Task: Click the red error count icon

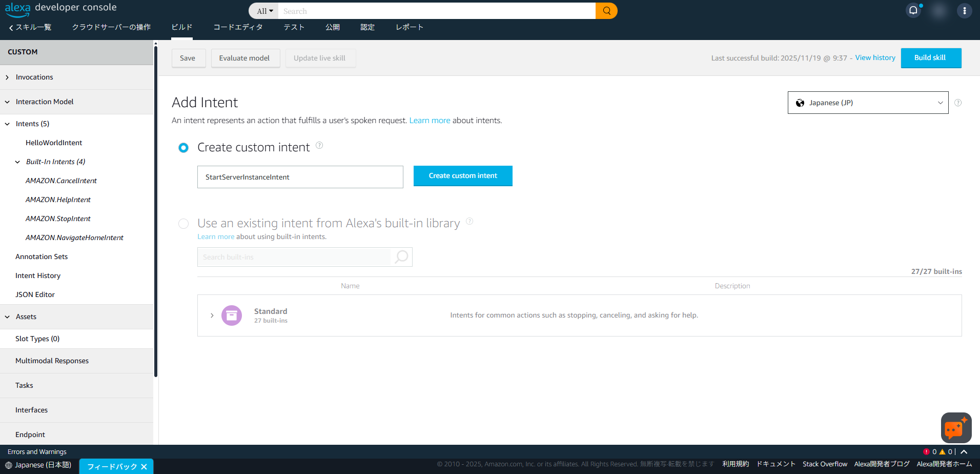Action: click(926, 452)
